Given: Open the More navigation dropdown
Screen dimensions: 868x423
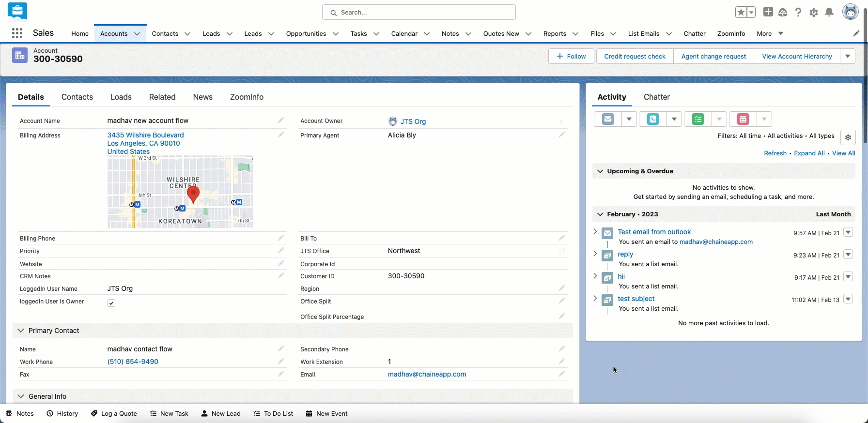Looking at the screenshot, I should 770,33.
